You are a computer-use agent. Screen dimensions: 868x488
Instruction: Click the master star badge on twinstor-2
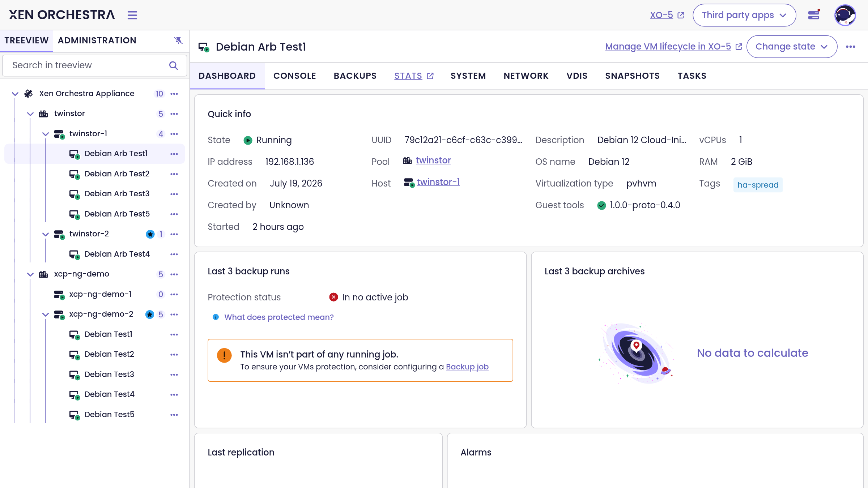tap(150, 234)
